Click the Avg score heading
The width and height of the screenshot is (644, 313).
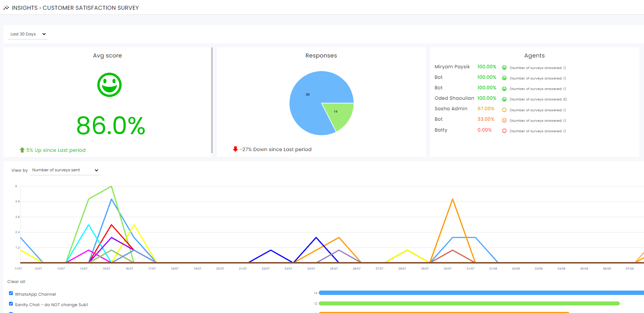point(107,56)
